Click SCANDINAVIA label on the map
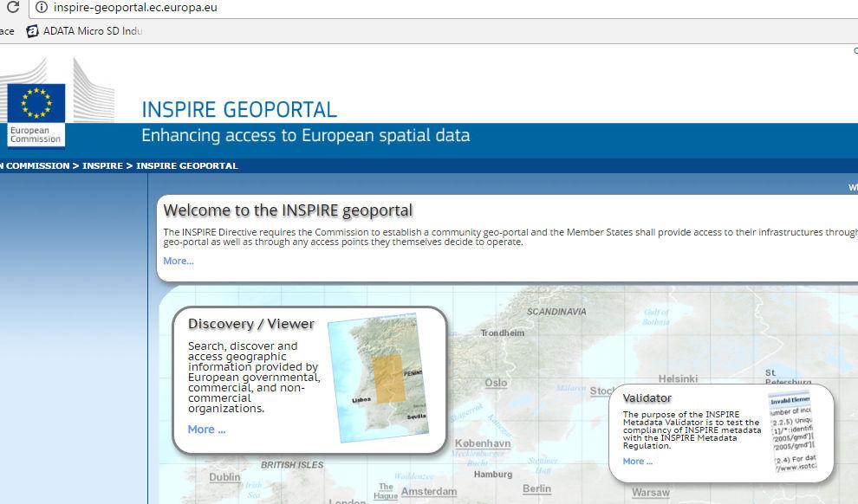 click(x=556, y=312)
